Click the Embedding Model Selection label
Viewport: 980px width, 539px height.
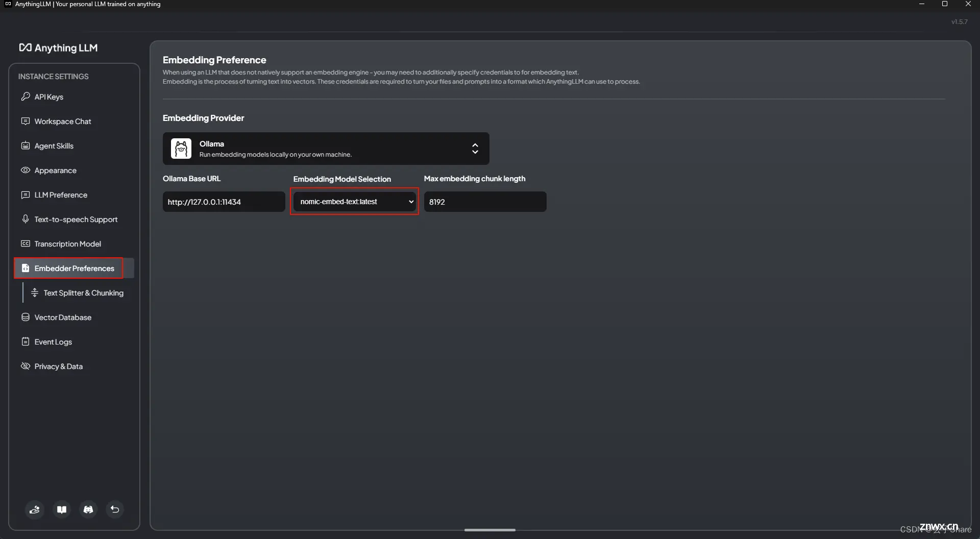click(342, 179)
